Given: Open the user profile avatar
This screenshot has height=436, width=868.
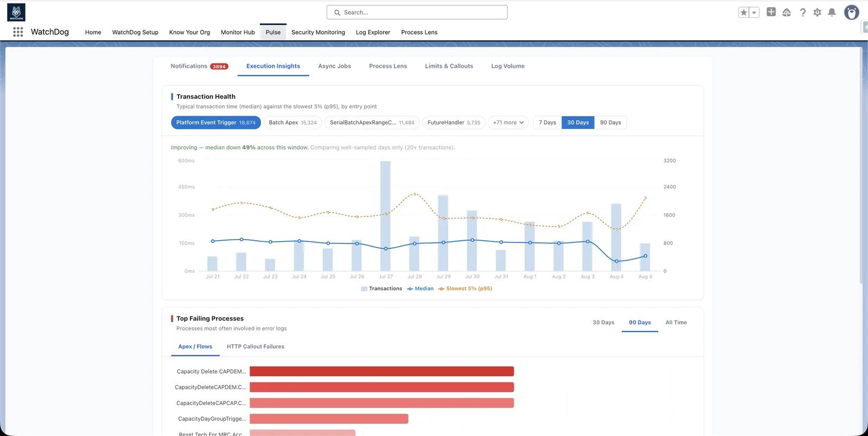Looking at the screenshot, I should pyautogui.click(x=852, y=12).
